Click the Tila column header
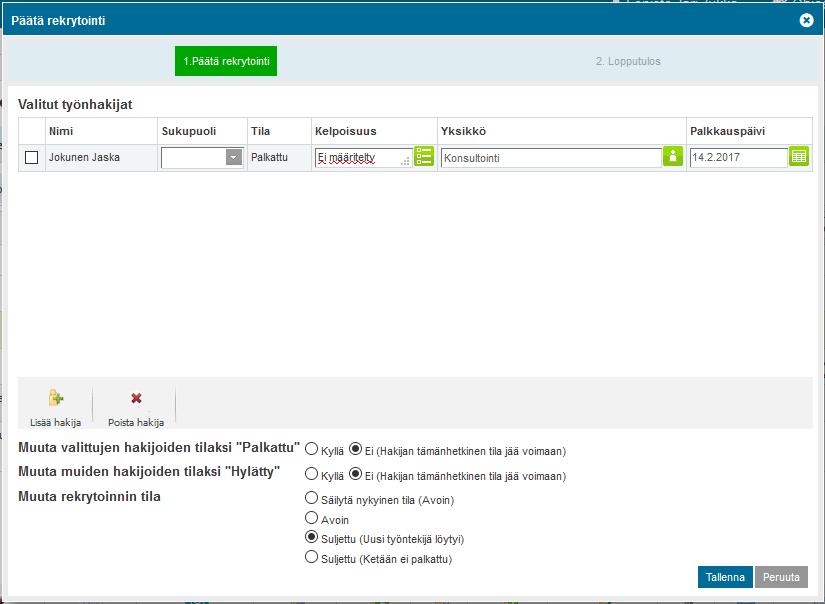825x604 pixels. [x=279, y=131]
